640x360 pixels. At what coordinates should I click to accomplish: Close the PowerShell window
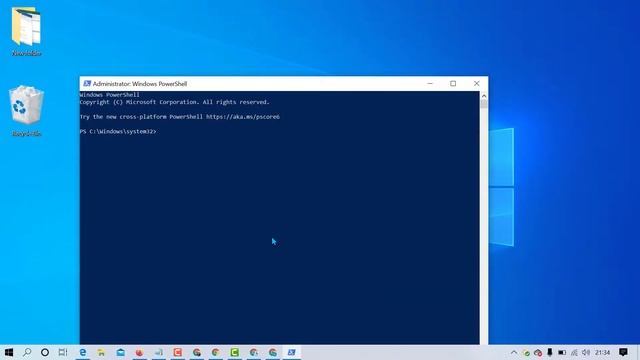[476, 83]
